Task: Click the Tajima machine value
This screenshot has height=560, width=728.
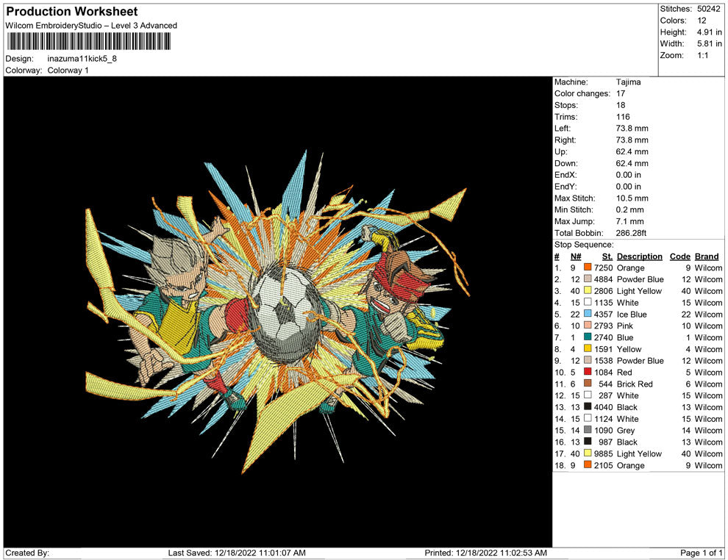Action: [x=628, y=82]
